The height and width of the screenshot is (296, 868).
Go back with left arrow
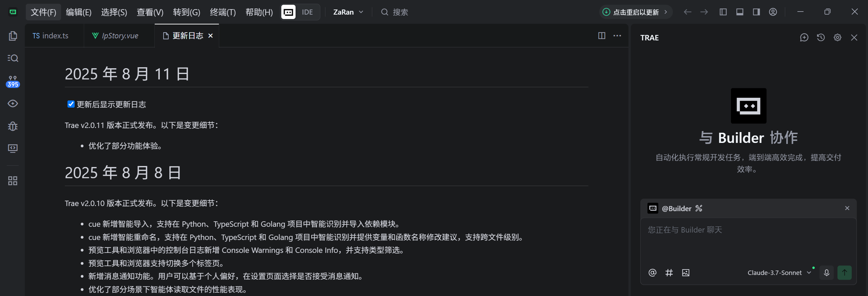[x=687, y=12]
